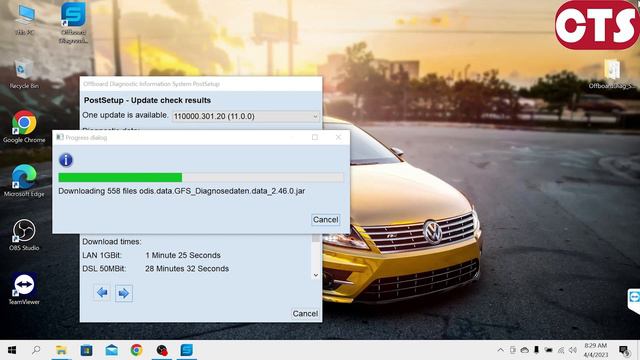Open the update version dropdown 110000.301.20

point(246,116)
